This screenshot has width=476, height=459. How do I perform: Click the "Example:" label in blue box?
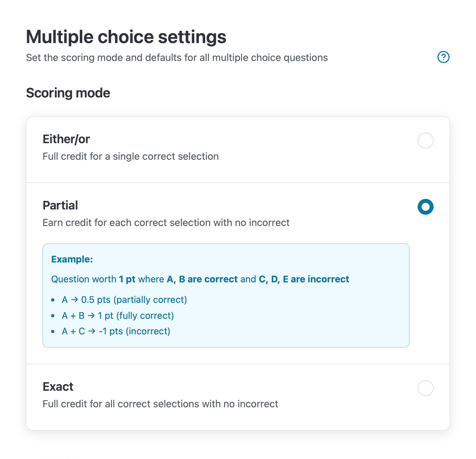pos(72,259)
